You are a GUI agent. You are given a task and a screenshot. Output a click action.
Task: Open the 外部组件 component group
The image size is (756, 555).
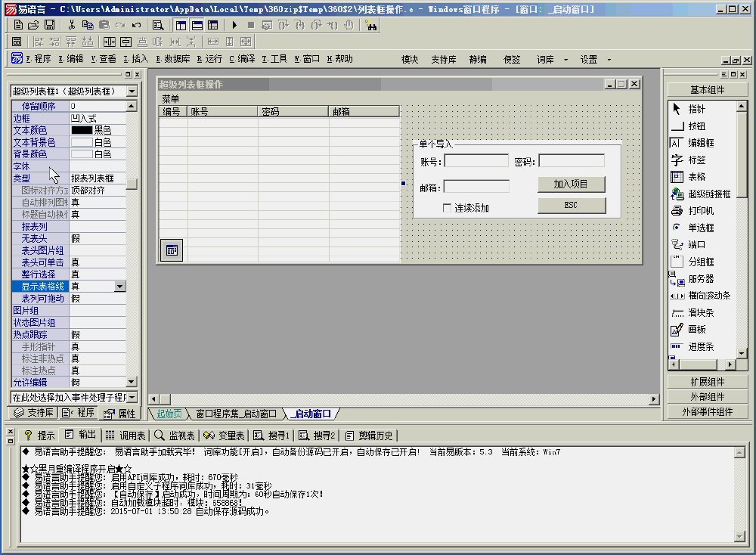[x=708, y=397]
